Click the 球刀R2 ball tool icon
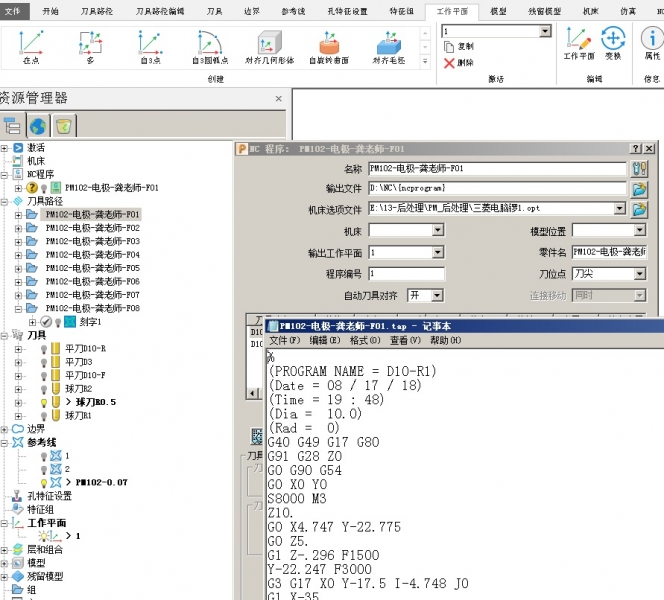The image size is (664, 600). point(55,388)
